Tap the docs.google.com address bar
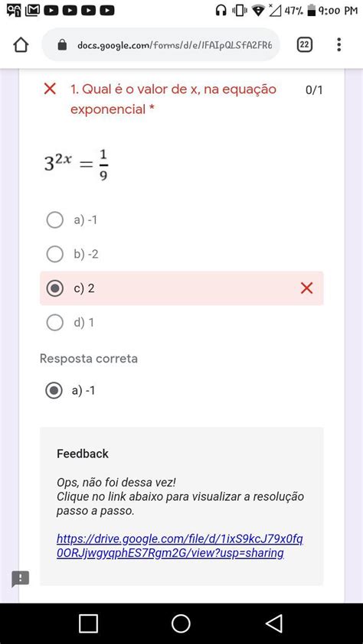Image resolution: width=363 pixels, height=644 pixels. [161, 45]
